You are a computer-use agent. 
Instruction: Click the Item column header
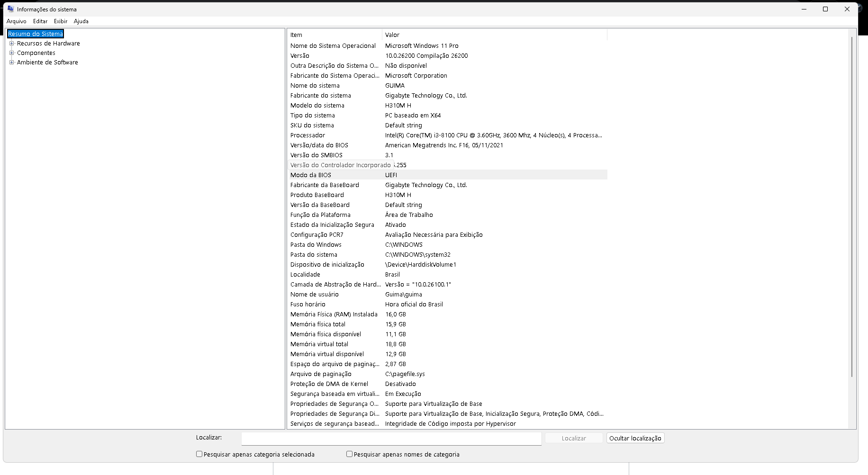[x=335, y=35]
